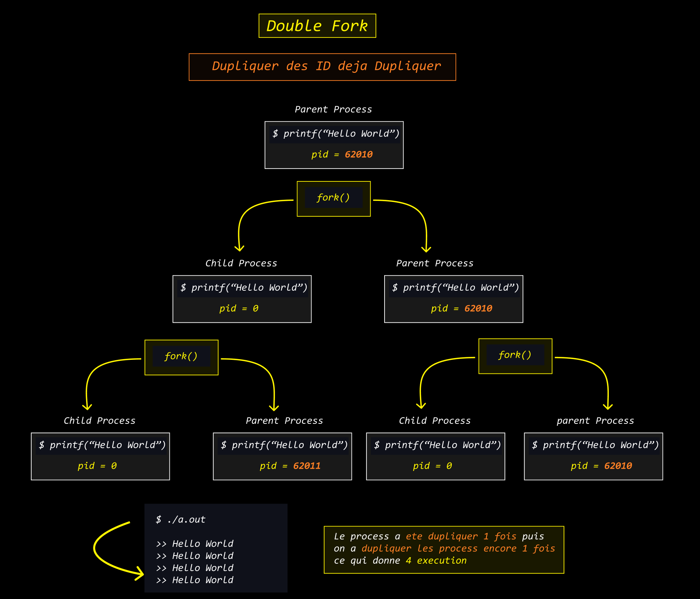Click the "dupliquer les process encore 1 fois" phrase
Image resolution: width=700 pixels, height=599 pixels.
(458, 549)
